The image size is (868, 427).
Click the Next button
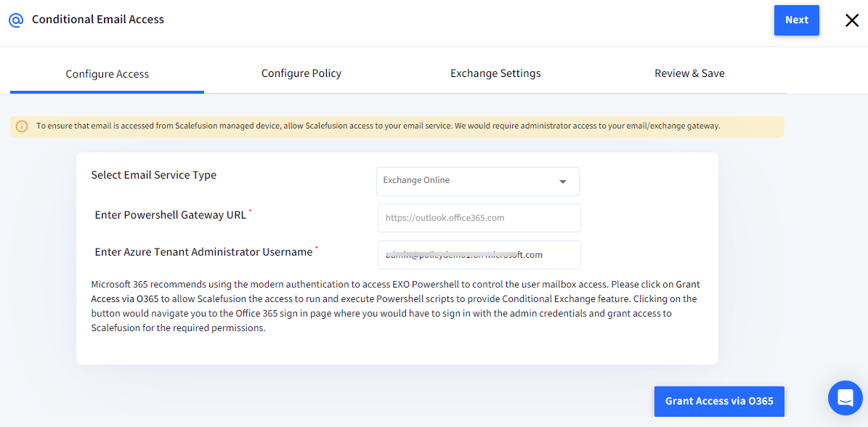[797, 20]
